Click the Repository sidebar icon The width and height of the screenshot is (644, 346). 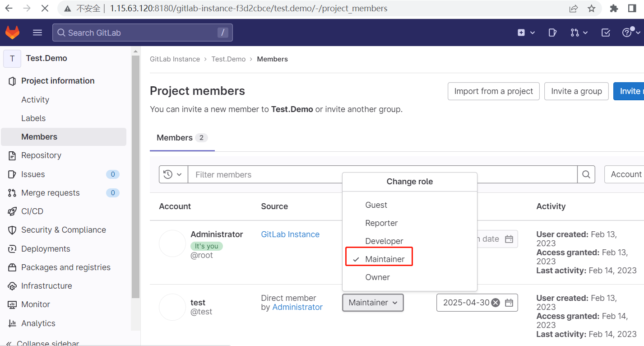12,155
